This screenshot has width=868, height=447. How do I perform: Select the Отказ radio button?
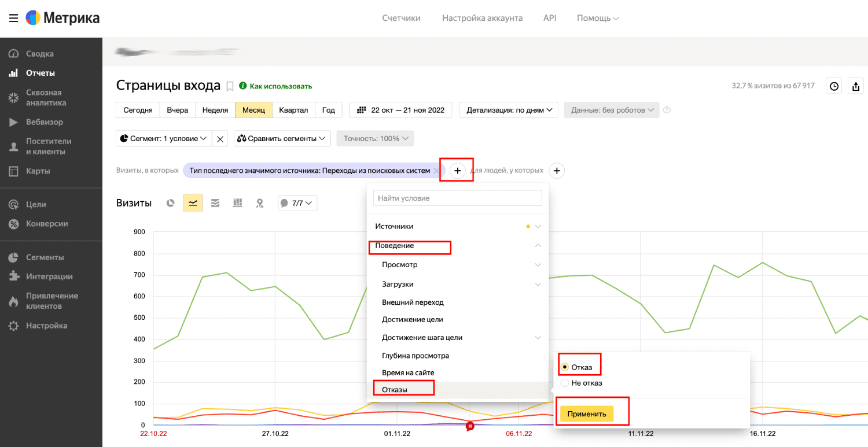click(565, 367)
